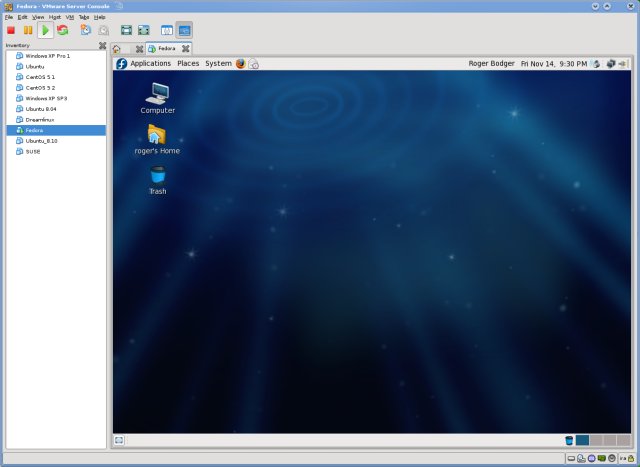640x467 pixels.
Task: Click the Fedora logo in the panel
Action: coord(122,64)
